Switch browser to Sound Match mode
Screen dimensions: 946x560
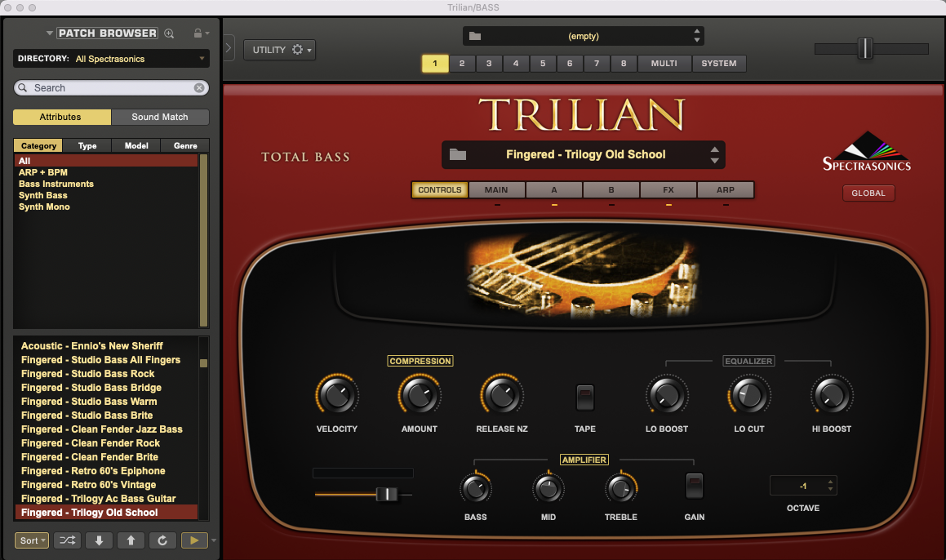[x=160, y=117]
